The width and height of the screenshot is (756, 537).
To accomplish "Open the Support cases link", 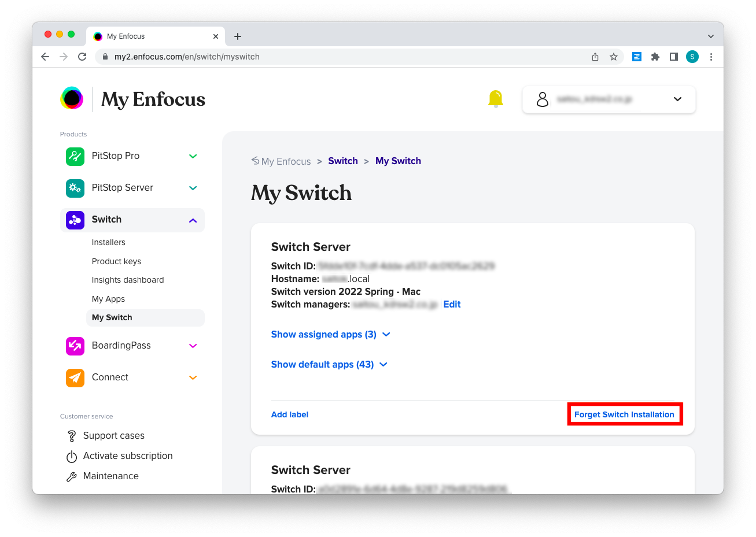I will pyautogui.click(x=114, y=436).
